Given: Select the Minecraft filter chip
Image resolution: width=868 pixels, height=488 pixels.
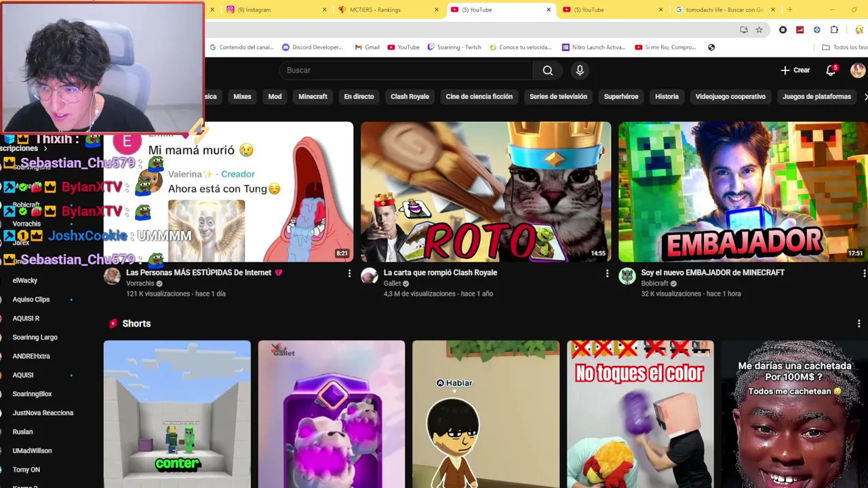Looking at the screenshot, I should [313, 97].
